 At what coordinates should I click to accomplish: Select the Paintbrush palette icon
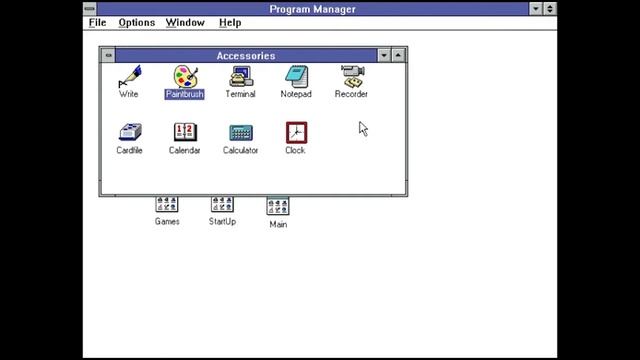point(186,76)
